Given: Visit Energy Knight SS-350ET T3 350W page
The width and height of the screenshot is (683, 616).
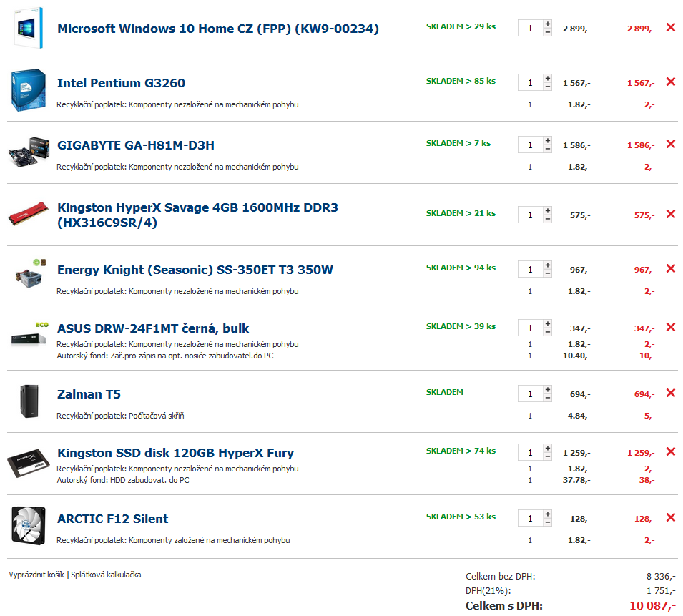Looking at the screenshot, I should tap(195, 270).
